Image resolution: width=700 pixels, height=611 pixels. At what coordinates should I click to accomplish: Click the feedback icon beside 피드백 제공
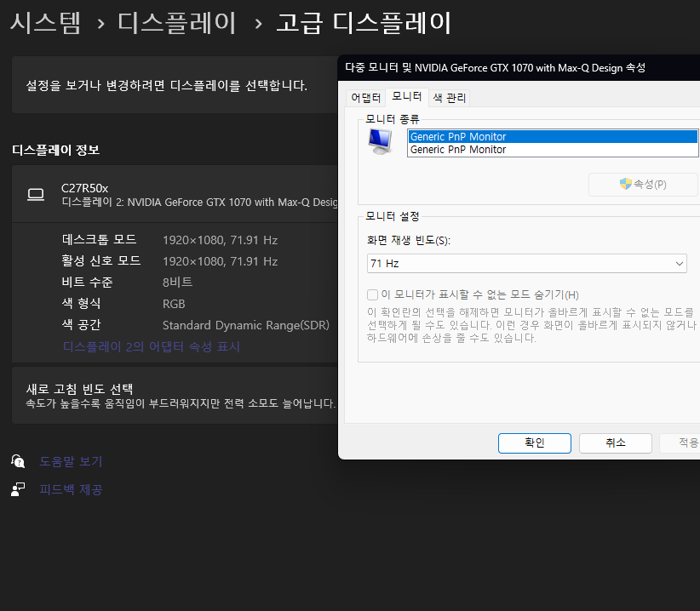[x=18, y=489]
